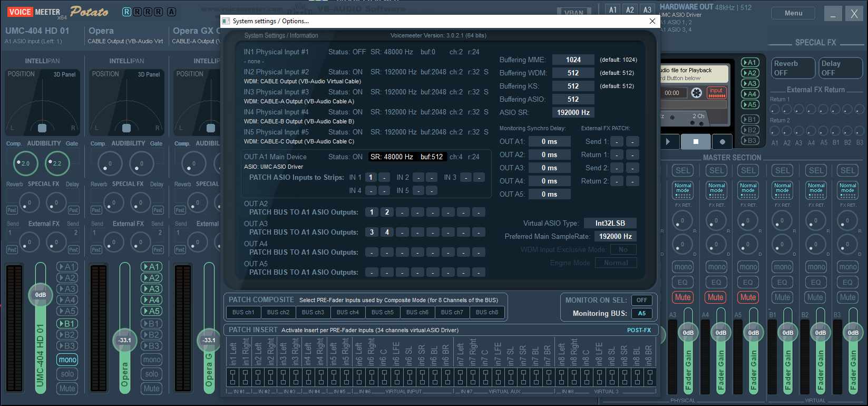Open Buffering ASIO value list
This screenshot has width=868, height=406.
(x=573, y=99)
